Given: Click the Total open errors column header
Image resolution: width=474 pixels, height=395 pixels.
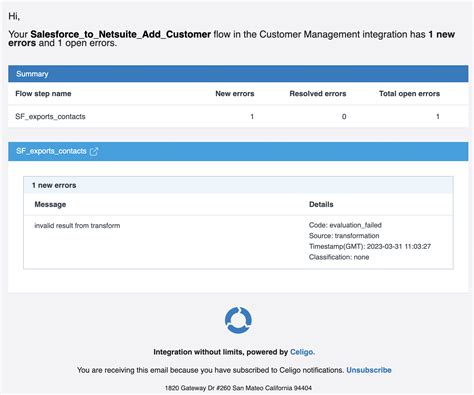Looking at the screenshot, I should pyautogui.click(x=409, y=94).
